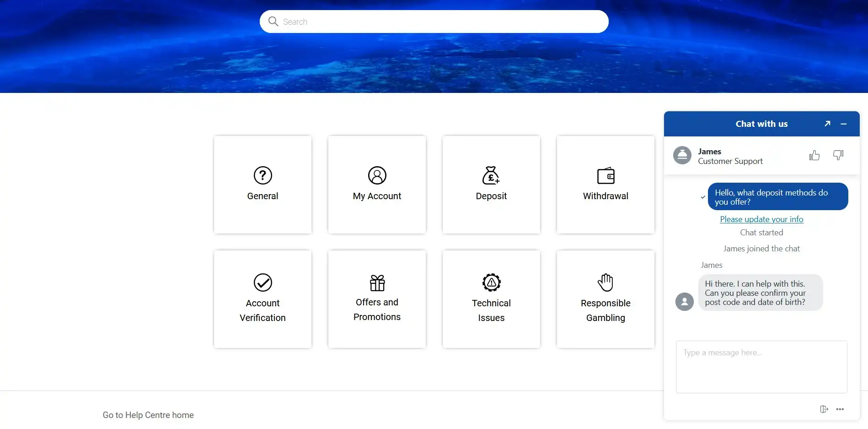
Task: Open the Withdrawal wallet icon
Action: coord(605,176)
